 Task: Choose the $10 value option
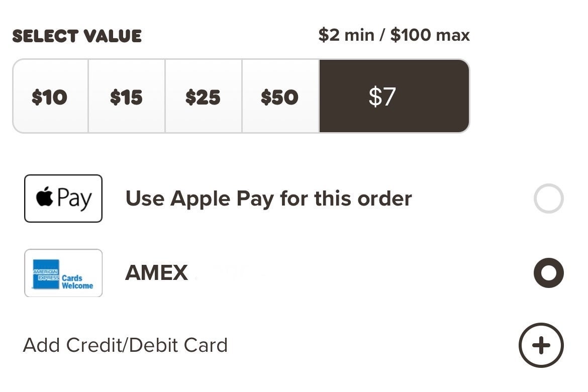pos(50,96)
